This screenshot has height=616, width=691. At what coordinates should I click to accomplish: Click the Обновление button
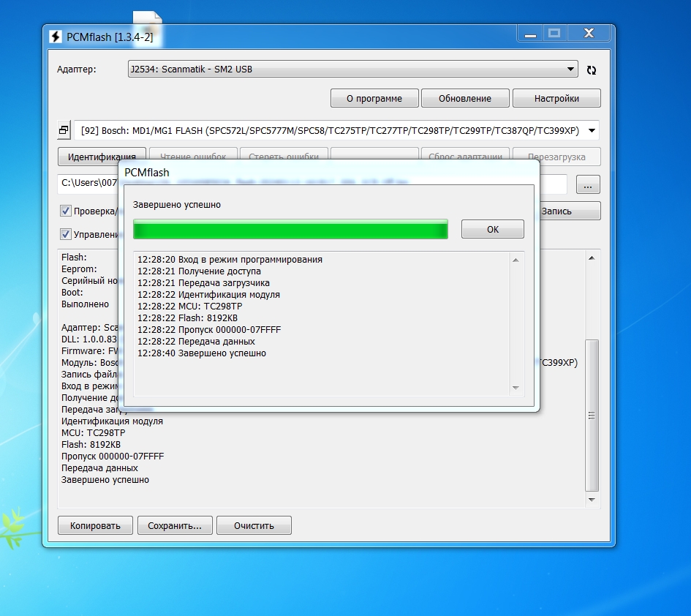pyautogui.click(x=465, y=98)
